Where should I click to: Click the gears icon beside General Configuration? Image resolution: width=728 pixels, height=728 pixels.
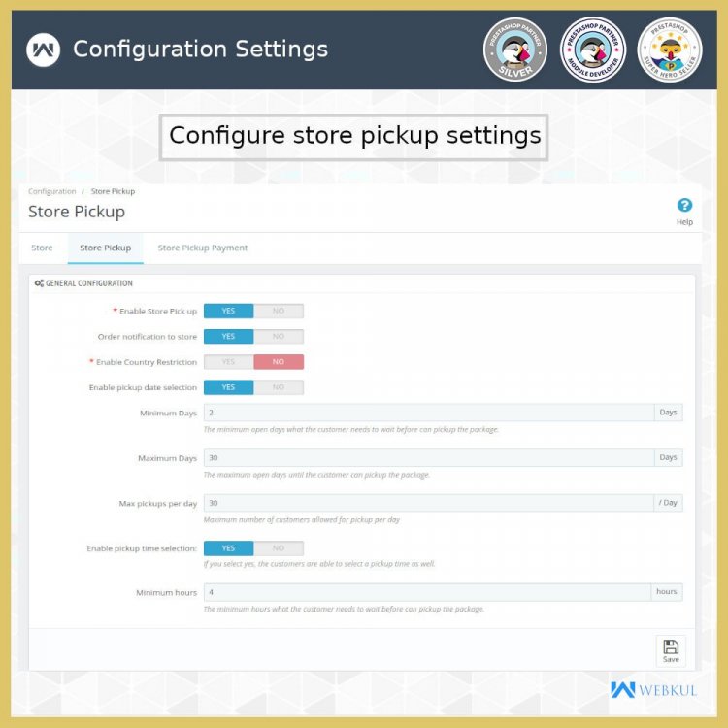pyautogui.click(x=39, y=283)
